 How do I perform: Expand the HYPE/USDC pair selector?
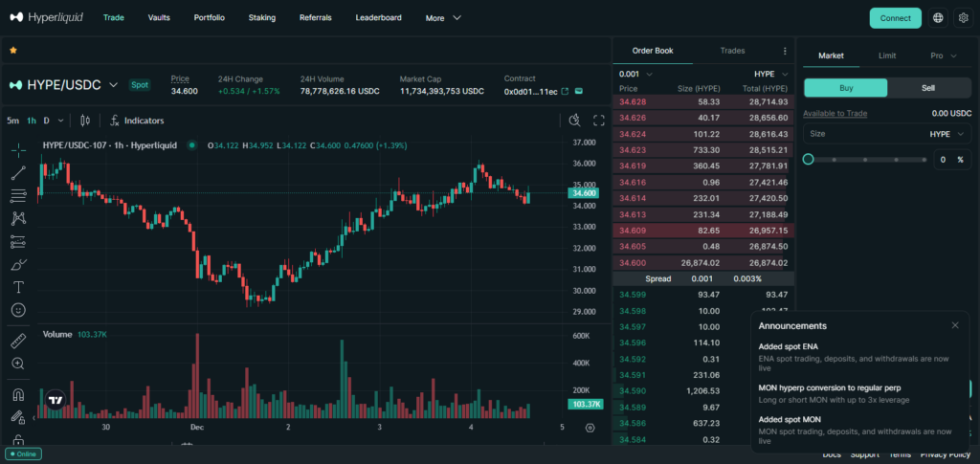point(113,85)
